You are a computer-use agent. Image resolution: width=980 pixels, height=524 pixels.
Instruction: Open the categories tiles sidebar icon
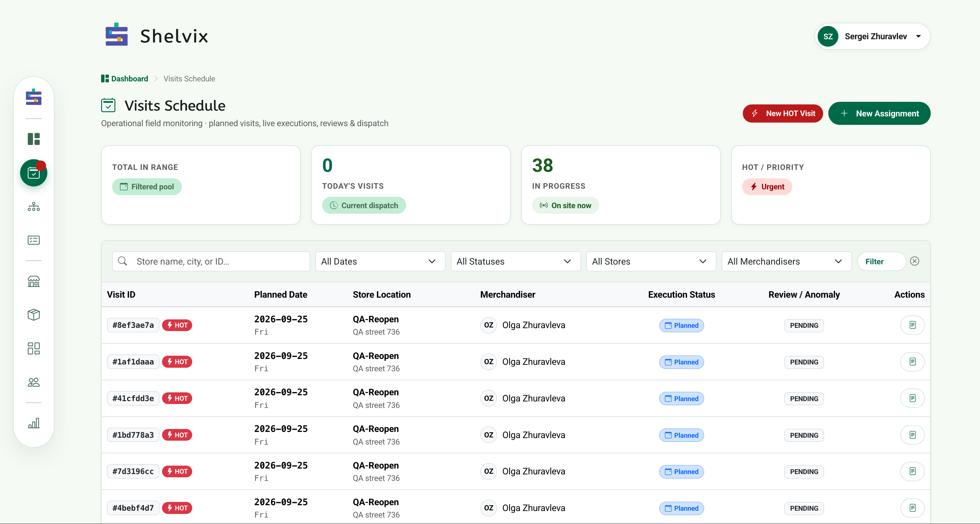(33, 348)
